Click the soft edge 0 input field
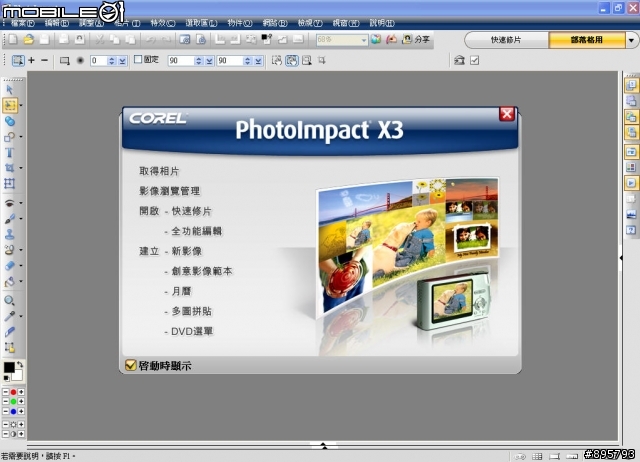Image resolution: width=640 pixels, height=462 pixels. pos(99,61)
